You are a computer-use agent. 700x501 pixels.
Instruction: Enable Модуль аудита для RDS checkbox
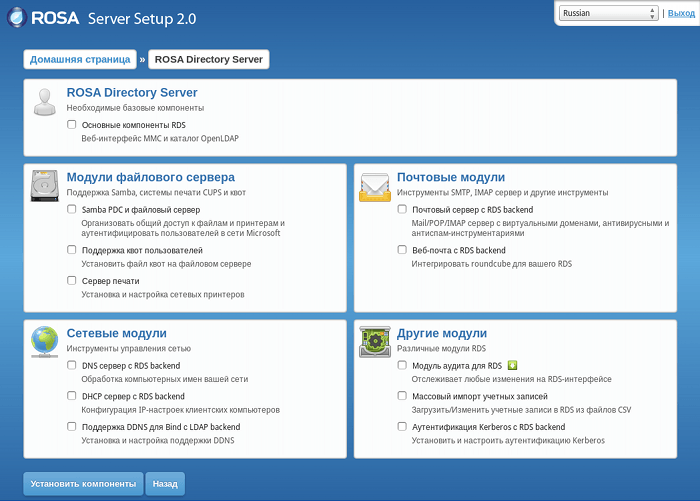point(402,365)
